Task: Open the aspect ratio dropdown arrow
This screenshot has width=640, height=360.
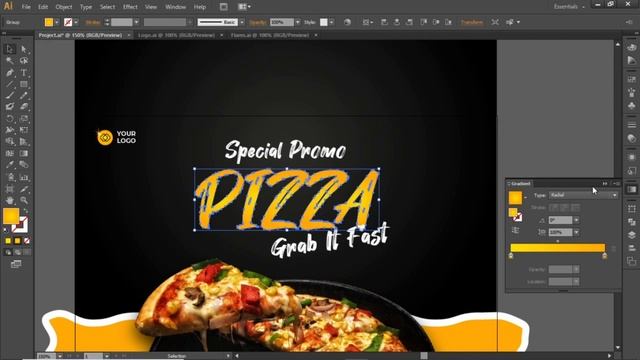Action: tap(576, 232)
